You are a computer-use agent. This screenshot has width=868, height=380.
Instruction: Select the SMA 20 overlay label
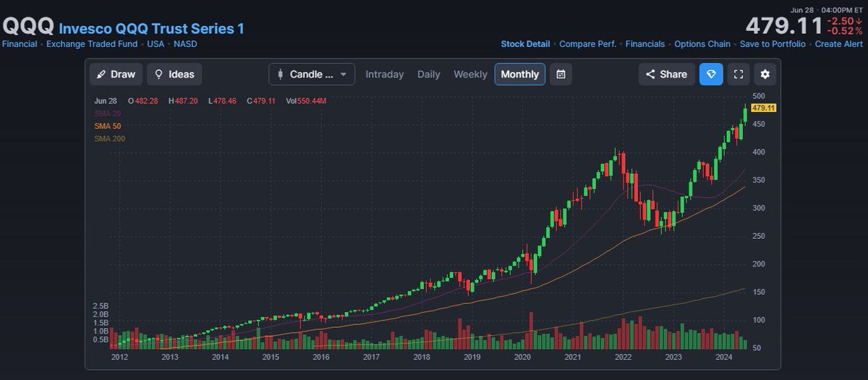click(x=108, y=114)
